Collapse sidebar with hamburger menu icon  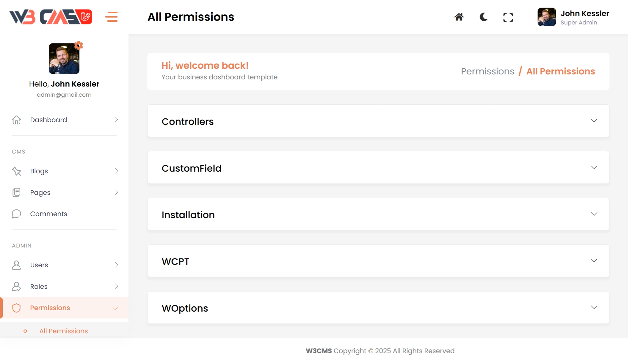coord(111,17)
